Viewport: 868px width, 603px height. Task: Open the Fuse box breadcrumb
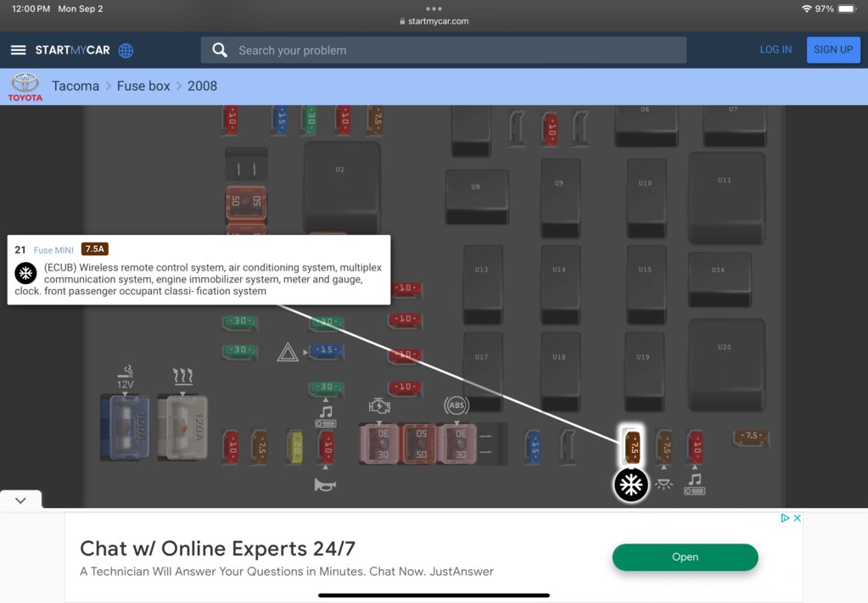click(x=143, y=87)
